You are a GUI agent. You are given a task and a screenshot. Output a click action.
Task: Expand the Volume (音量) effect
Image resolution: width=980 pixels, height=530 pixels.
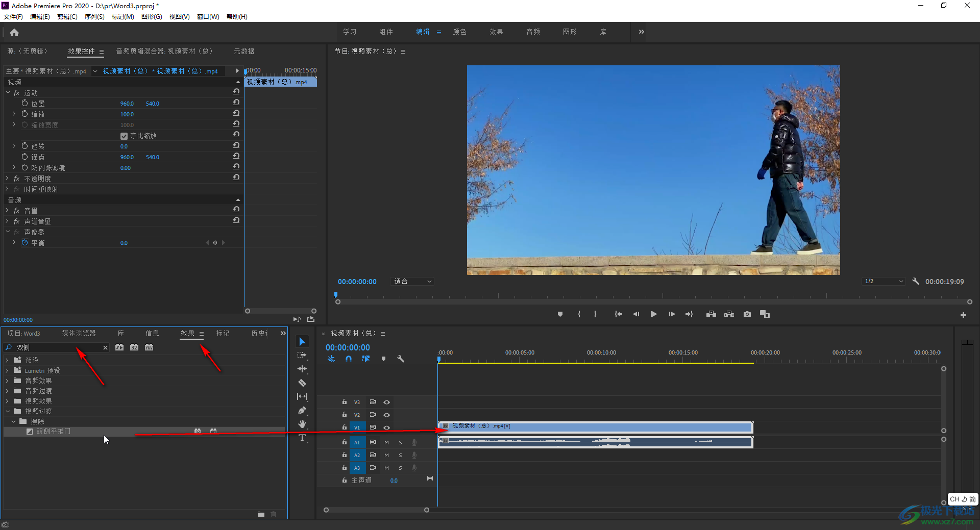point(7,210)
